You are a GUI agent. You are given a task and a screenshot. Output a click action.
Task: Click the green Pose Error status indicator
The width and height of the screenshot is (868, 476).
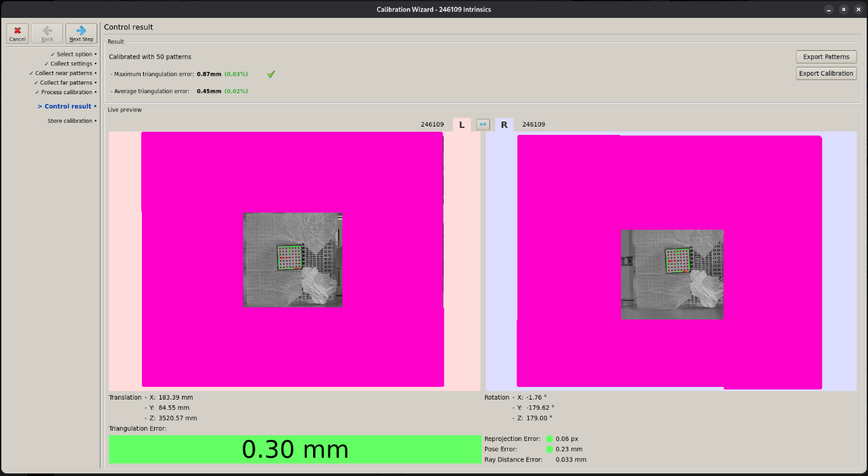[x=549, y=449]
